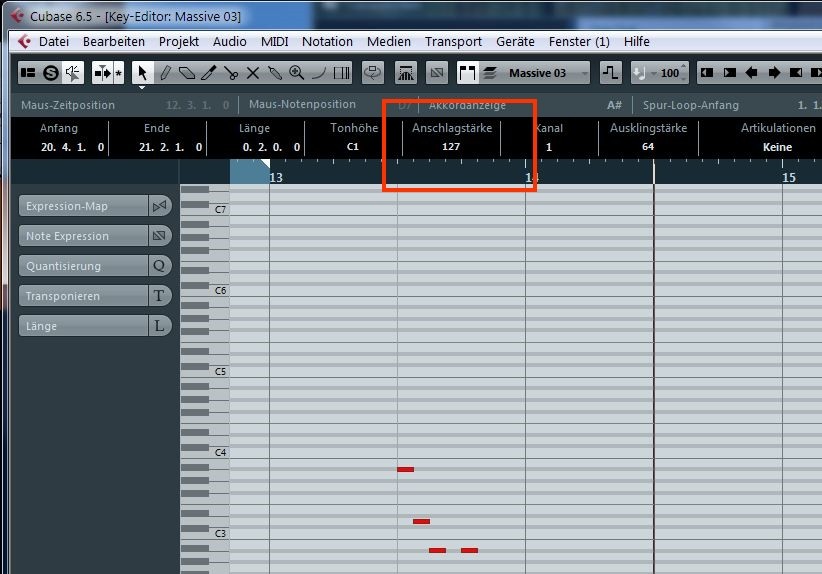Open the MIDI menu
Viewport: 822px width, 574px height.
(x=275, y=41)
